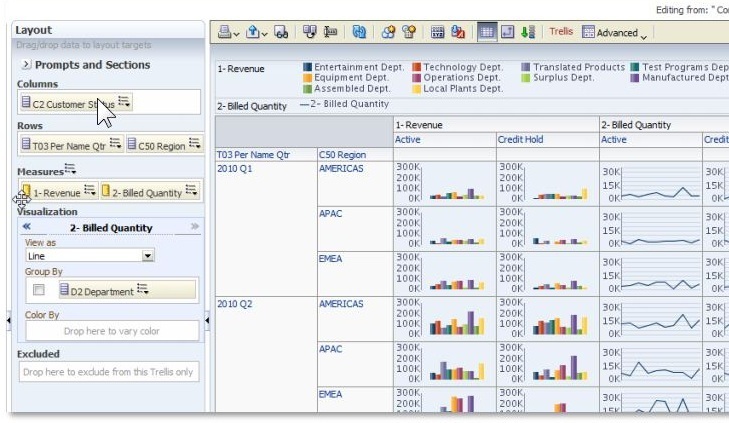This screenshot has height=423, width=729.
Task: Go to previous visualization with double-left arrow
Action: (27, 226)
